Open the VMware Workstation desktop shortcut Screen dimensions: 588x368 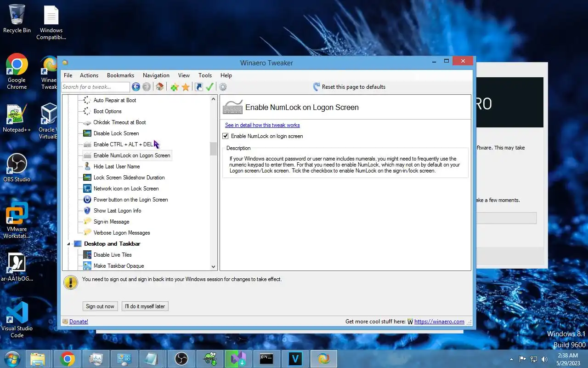click(17, 221)
